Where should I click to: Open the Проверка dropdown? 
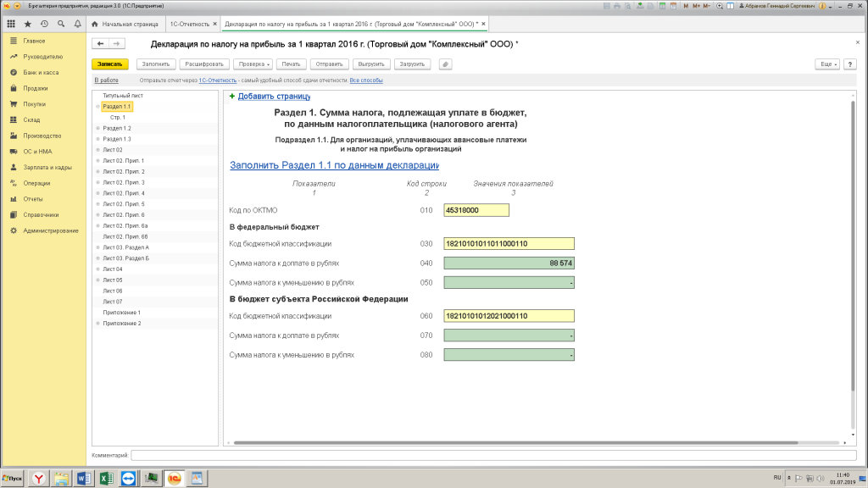click(253, 64)
